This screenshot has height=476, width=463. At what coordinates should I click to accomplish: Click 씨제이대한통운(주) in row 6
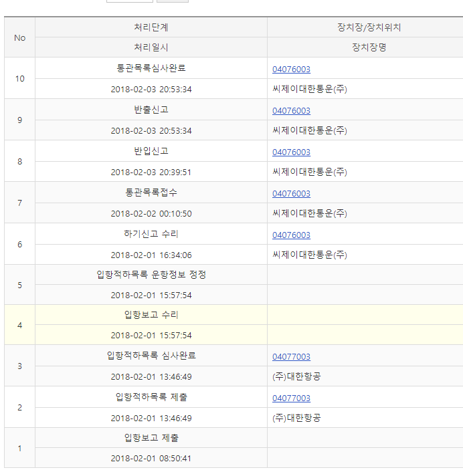click(310, 255)
